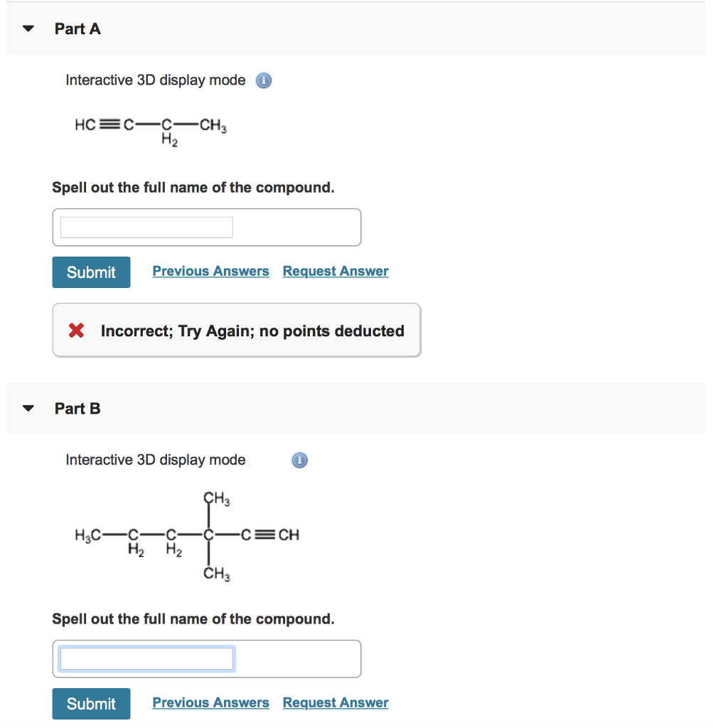This screenshot has width=713, height=728.
Task: Open the Part B display mode info icon
Action: (x=299, y=460)
